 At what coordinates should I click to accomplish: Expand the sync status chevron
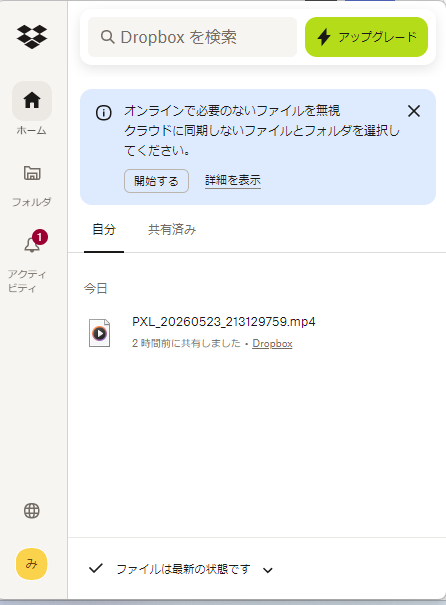tap(268, 570)
